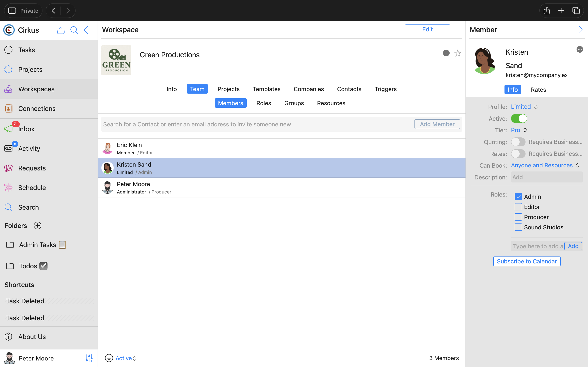Screen dimensions: 588x367
Task: Open the settings sliders next to Peter Moore
Action: (x=89, y=358)
